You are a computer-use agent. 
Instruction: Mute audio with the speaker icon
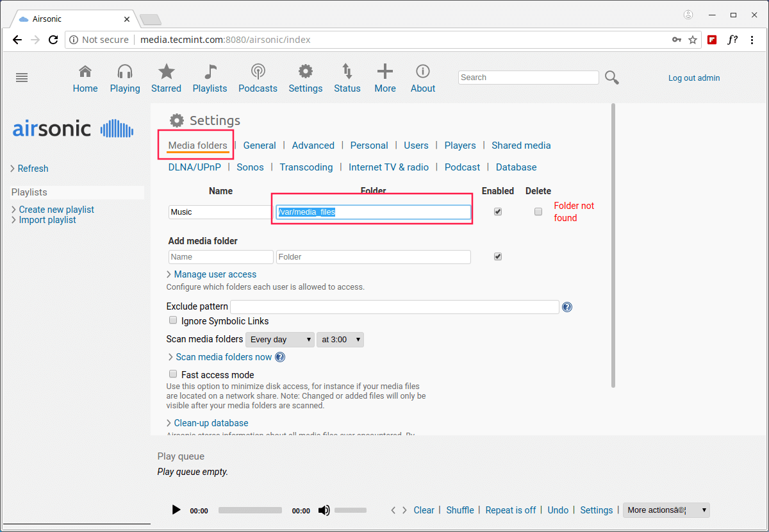pos(324,510)
